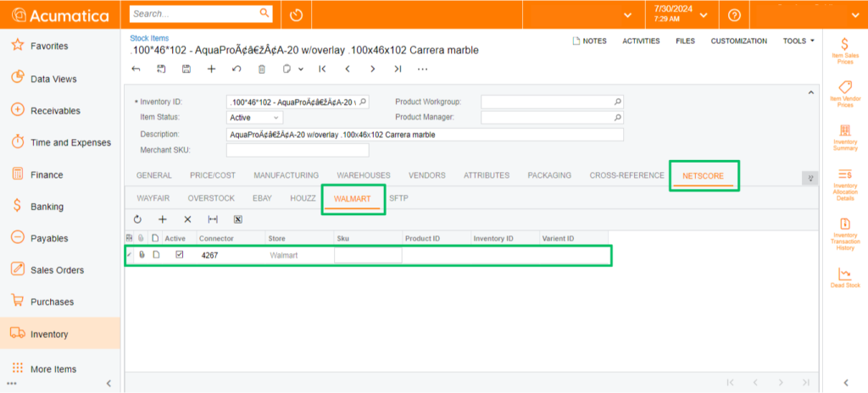This screenshot has width=868, height=393.
Task: Open Sales Orders in the sidebar
Action: point(57,270)
